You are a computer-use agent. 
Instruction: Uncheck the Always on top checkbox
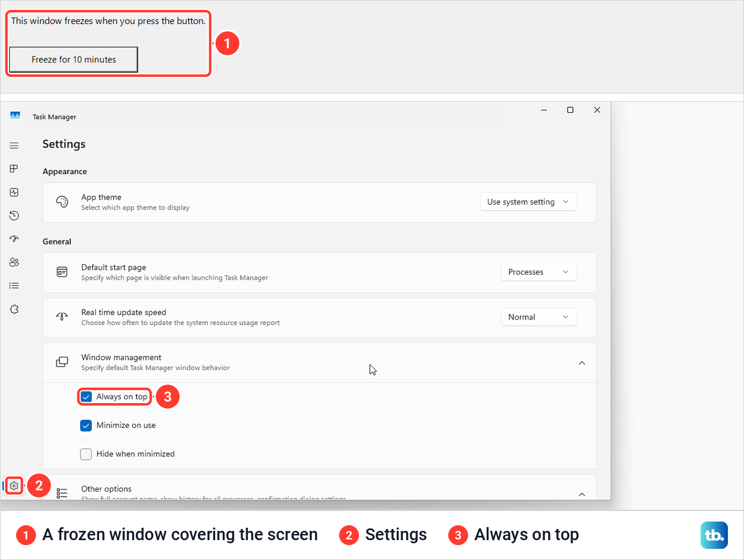coord(86,397)
